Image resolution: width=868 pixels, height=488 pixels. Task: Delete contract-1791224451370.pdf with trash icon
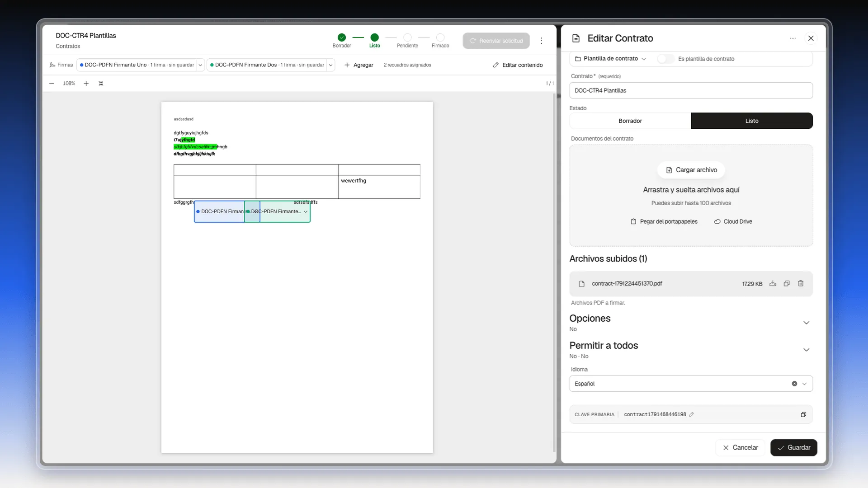click(x=801, y=284)
